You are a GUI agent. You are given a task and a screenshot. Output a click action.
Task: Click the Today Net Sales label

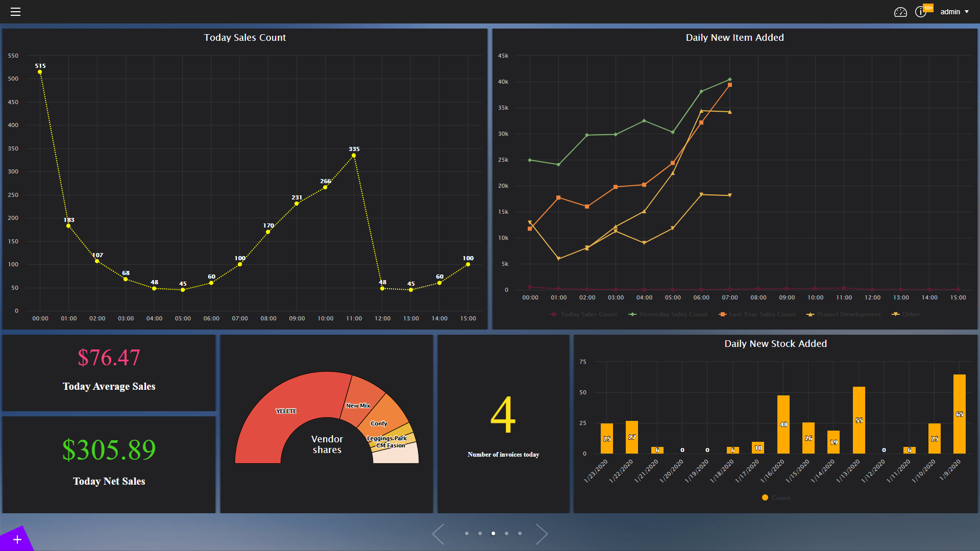coord(109,481)
